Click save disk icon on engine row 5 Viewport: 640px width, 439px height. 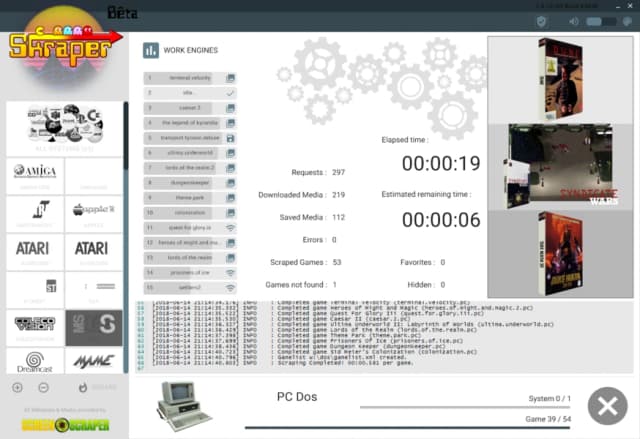point(230,138)
